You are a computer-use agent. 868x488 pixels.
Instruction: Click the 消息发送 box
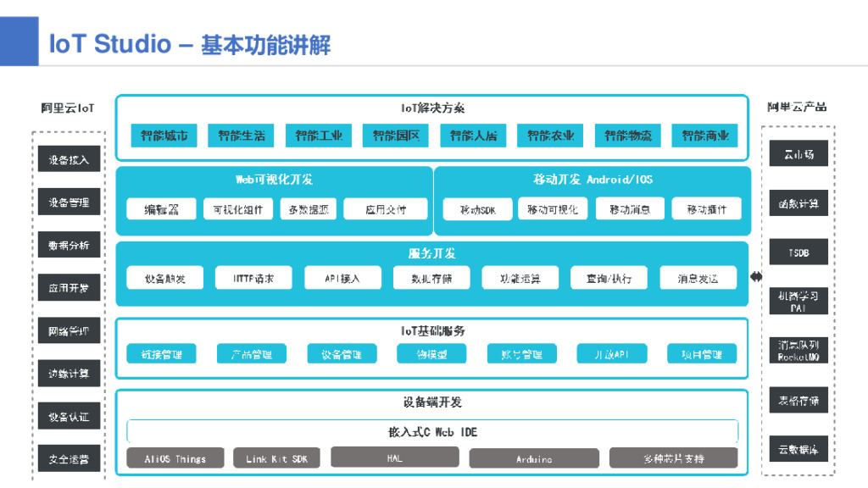tap(698, 278)
